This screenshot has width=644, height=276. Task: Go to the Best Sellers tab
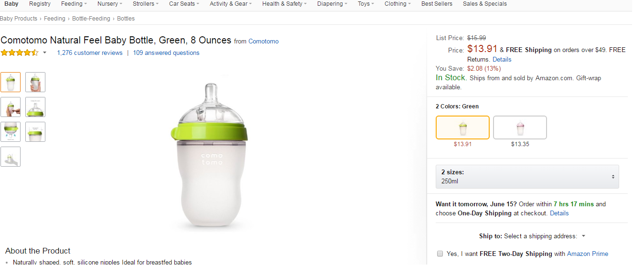pyautogui.click(x=437, y=4)
